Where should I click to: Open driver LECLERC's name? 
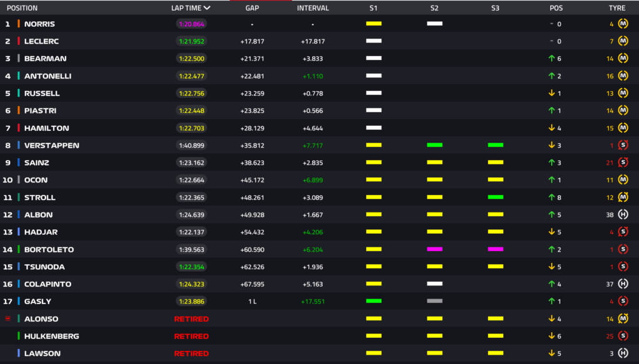(41, 41)
